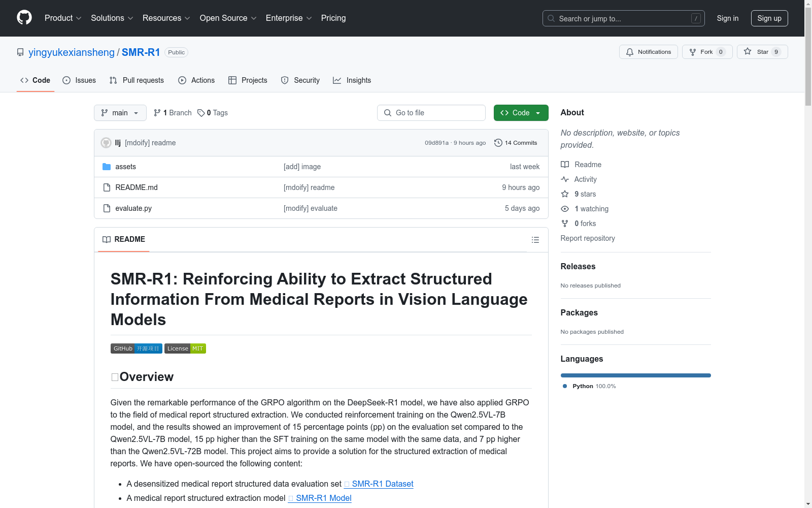The image size is (812, 508).
Task: Click the README.md file icon
Action: [x=107, y=187]
